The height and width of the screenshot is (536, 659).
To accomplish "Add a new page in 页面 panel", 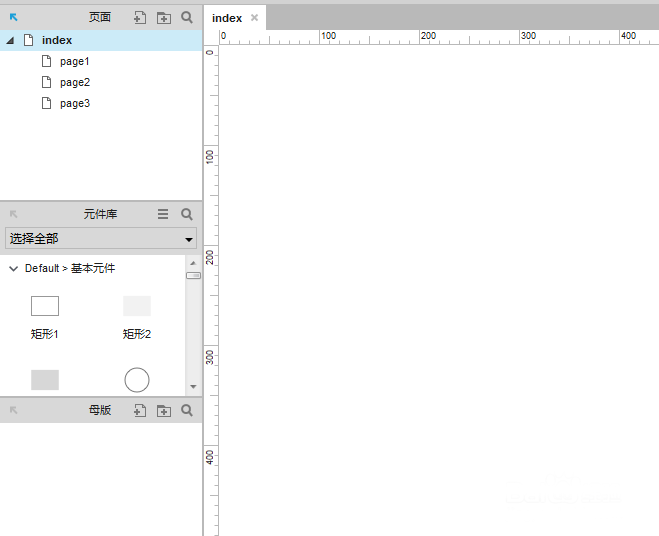I will (140, 17).
